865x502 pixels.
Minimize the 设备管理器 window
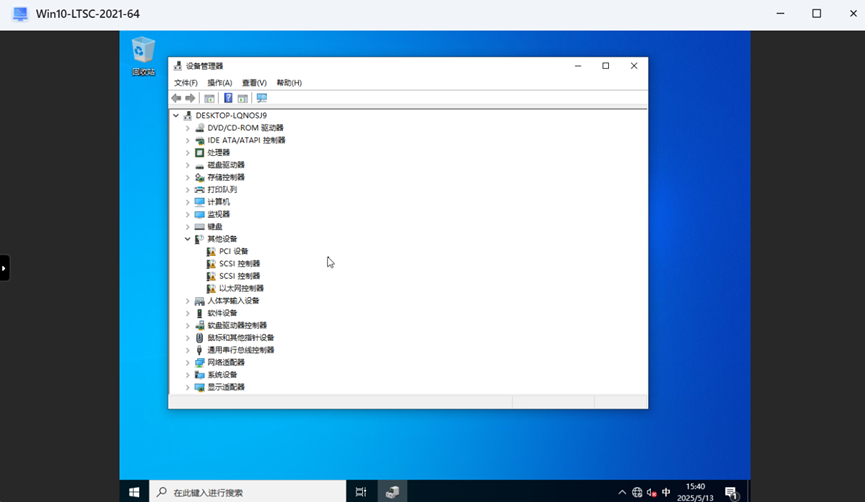point(578,66)
